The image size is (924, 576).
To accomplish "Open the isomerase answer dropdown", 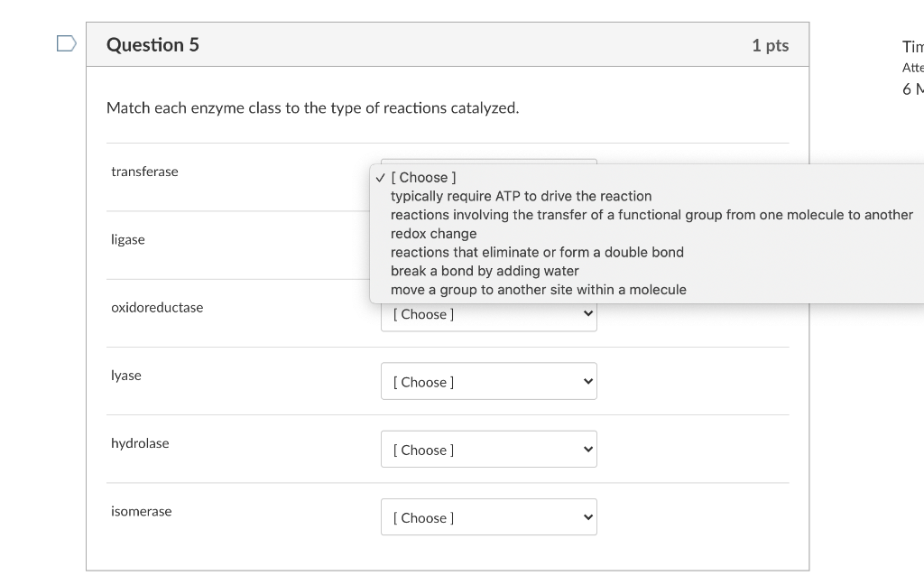I will (x=489, y=516).
